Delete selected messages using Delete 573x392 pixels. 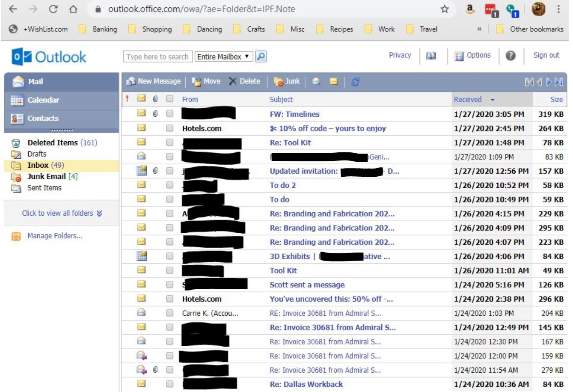point(244,81)
